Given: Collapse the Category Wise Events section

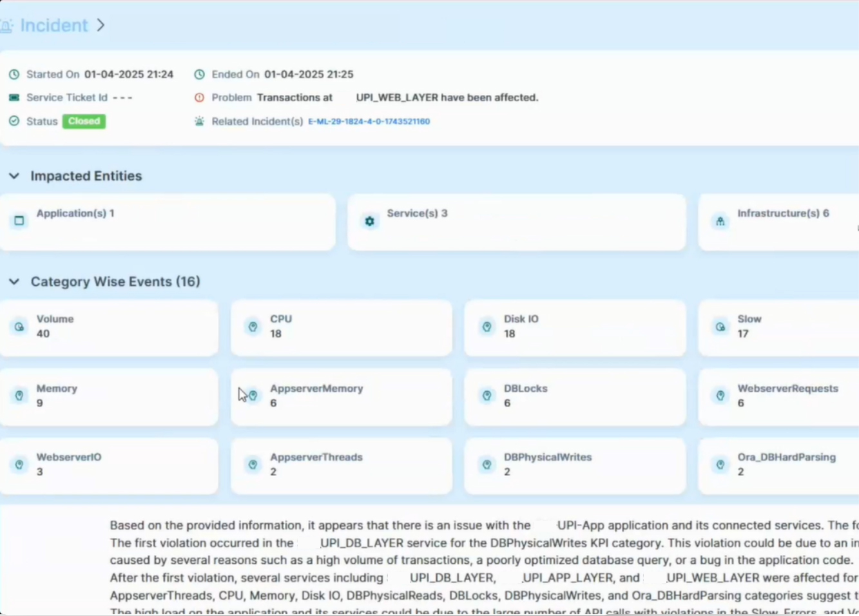Looking at the screenshot, I should tap(14, 282).
